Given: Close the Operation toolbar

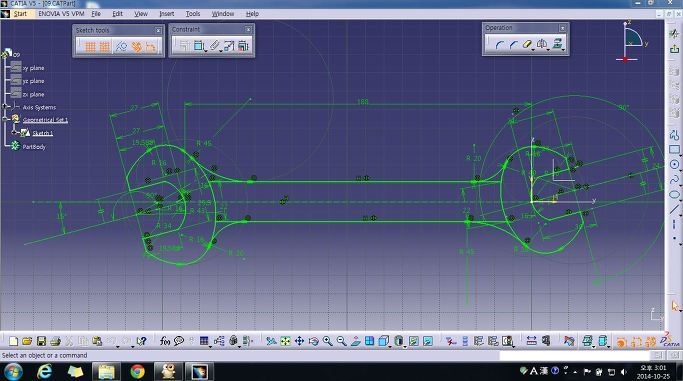Looking at the screenshot, I should 562,28.
